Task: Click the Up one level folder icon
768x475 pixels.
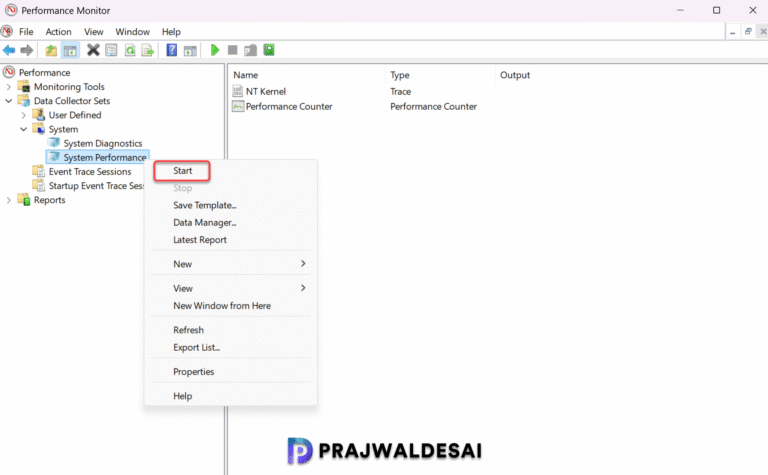Action: [x=51, y=50]
